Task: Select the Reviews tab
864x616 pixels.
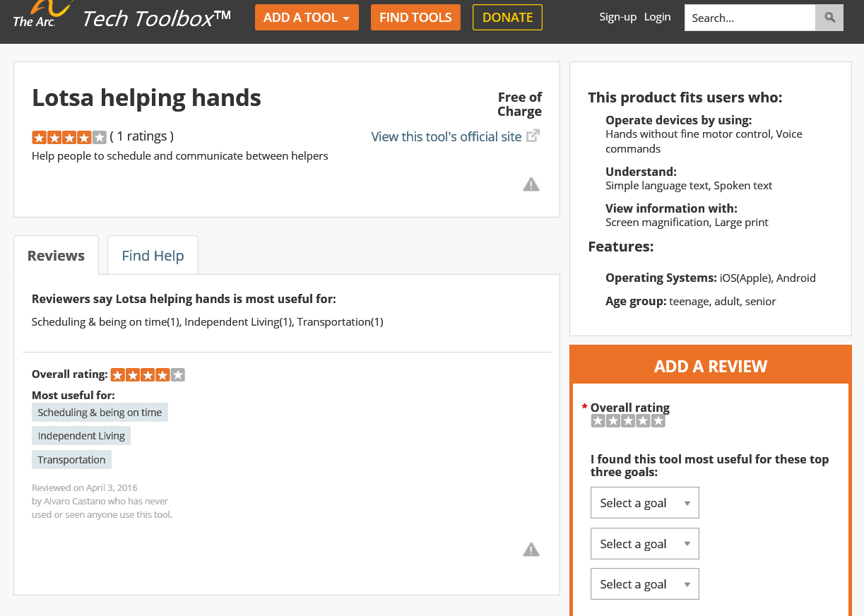Action: [56, 255]
